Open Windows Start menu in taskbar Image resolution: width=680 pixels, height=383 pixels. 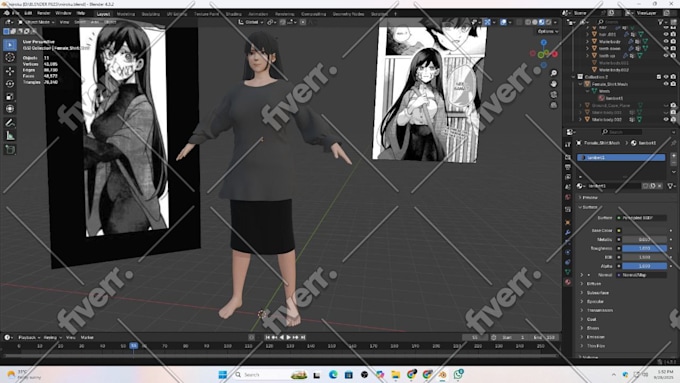pyautogui.click(x=222, y=375)
